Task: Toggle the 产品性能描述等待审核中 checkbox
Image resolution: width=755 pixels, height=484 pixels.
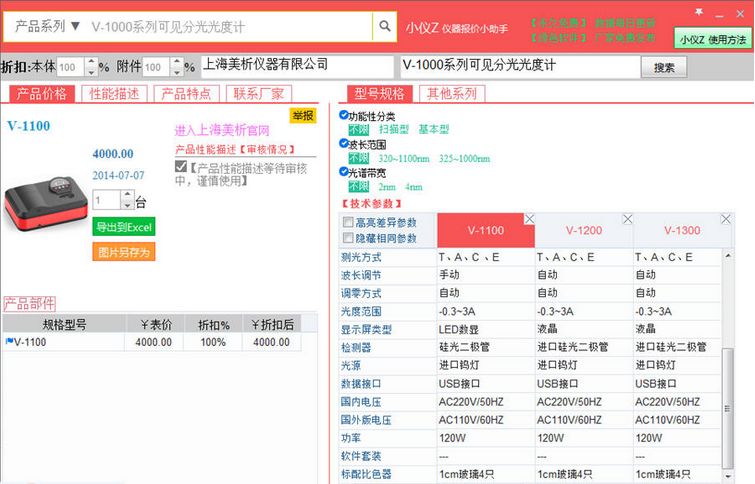Action: point(181,167)
